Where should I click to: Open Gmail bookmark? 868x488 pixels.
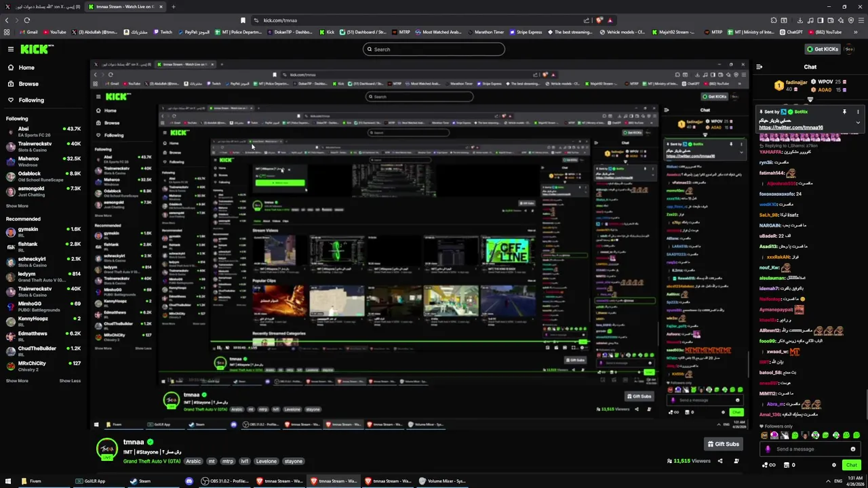(28, 32)
